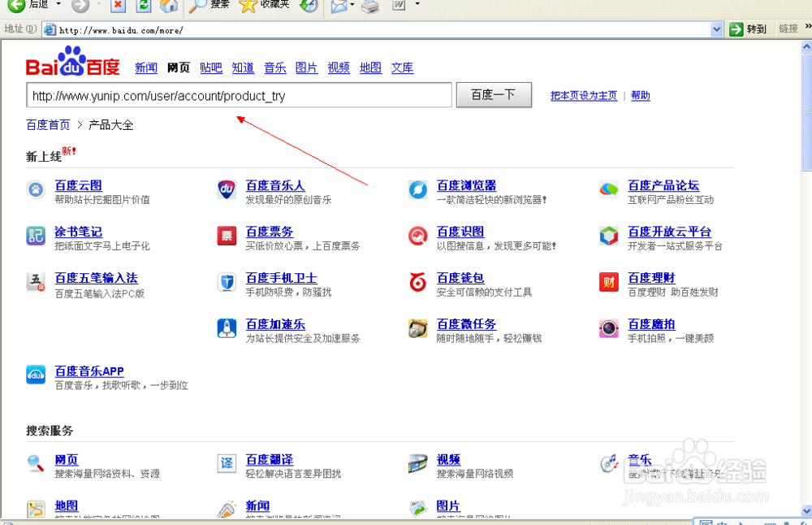Image resolution: width=812 pixels, height=525 pixels.
Task: Click the 百度音乐人 shield icon
Action: [x=227, y=189]
